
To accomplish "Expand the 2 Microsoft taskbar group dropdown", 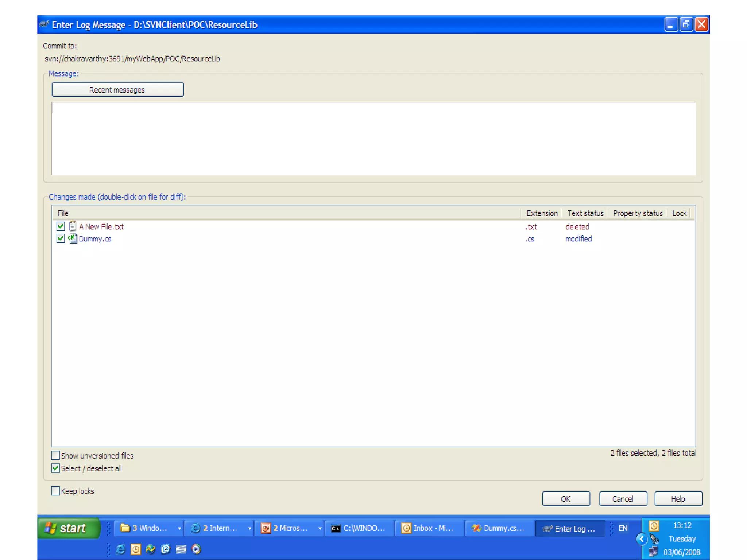I will 320,528.
